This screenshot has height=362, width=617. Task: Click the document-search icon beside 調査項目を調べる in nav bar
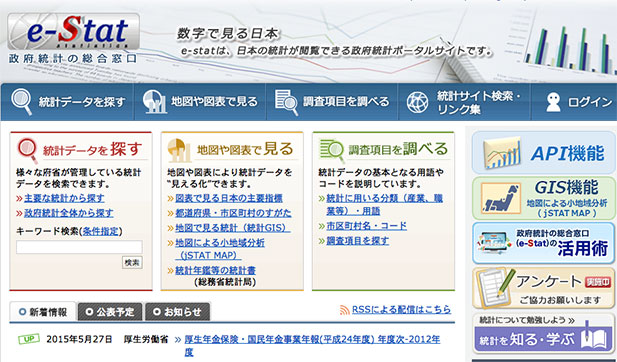(286, 102)
